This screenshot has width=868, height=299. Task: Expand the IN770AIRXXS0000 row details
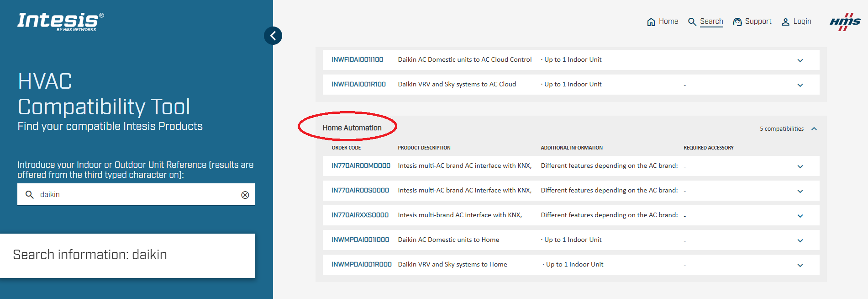[800, 216]
